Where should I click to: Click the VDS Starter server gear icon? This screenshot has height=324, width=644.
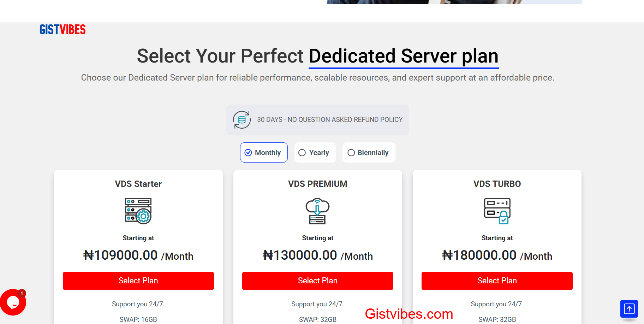(138, 211)
